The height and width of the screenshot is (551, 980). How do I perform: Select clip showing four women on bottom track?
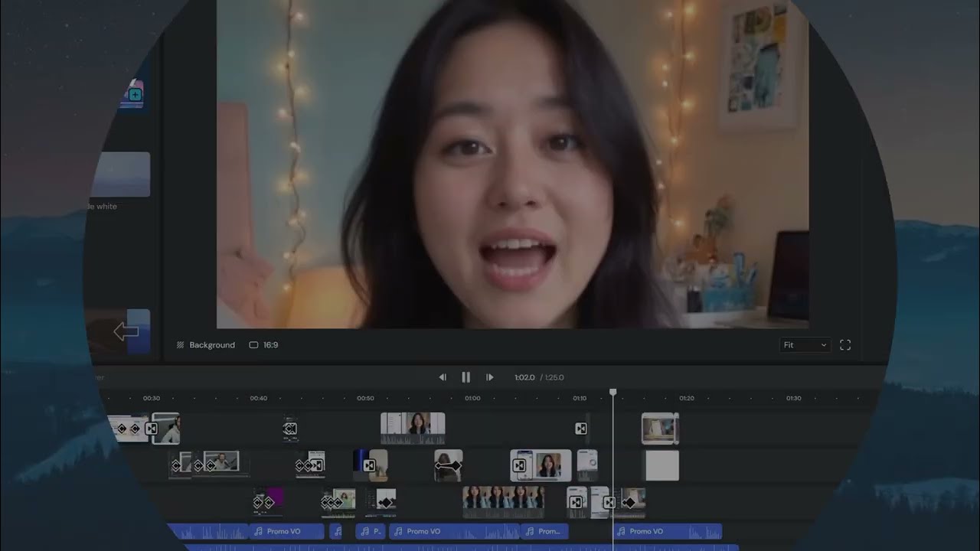pos(504,502)
